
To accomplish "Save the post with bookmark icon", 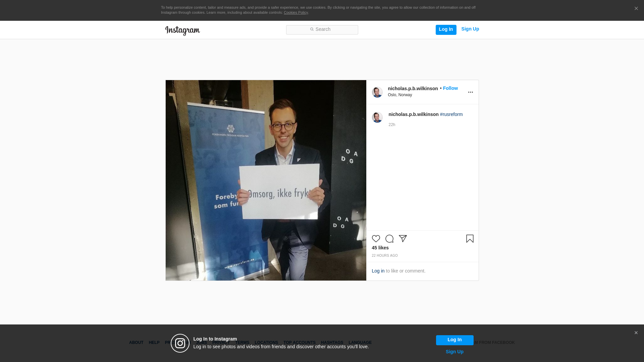I will click(x=470, y=239).
